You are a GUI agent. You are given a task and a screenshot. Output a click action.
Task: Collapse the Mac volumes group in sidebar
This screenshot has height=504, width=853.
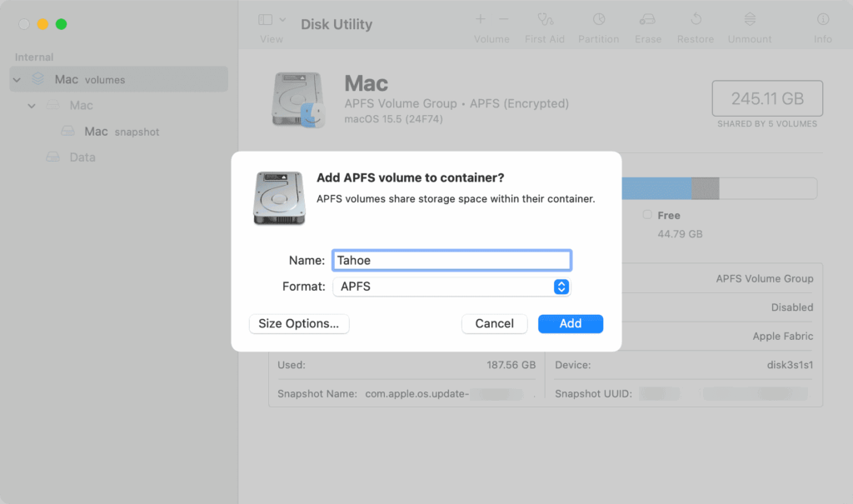(17, 80)
